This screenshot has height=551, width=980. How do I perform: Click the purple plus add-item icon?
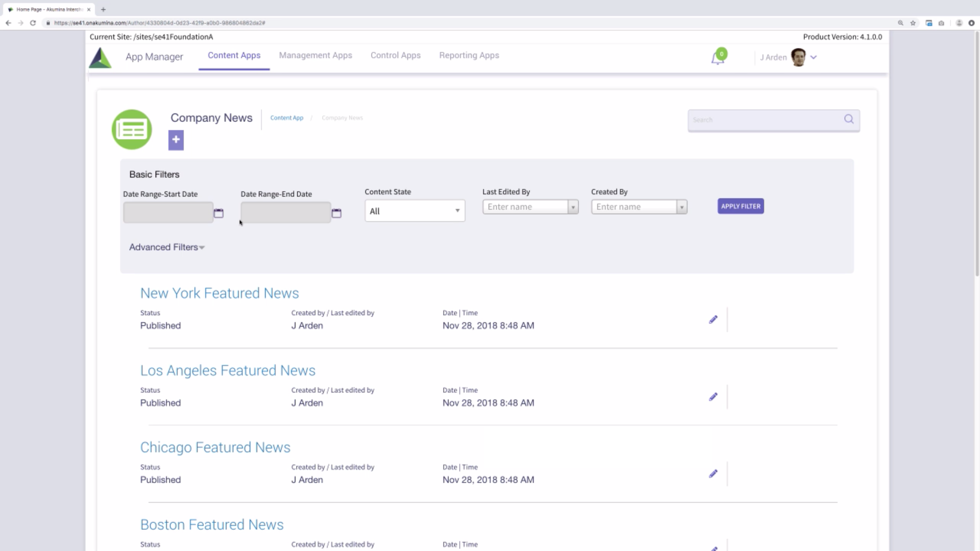(176, 140)
